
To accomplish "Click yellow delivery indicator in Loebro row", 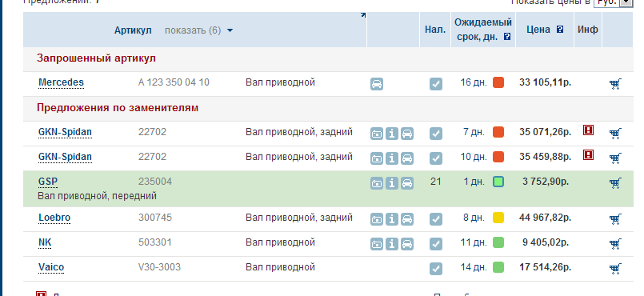I will tap(498, 218).
